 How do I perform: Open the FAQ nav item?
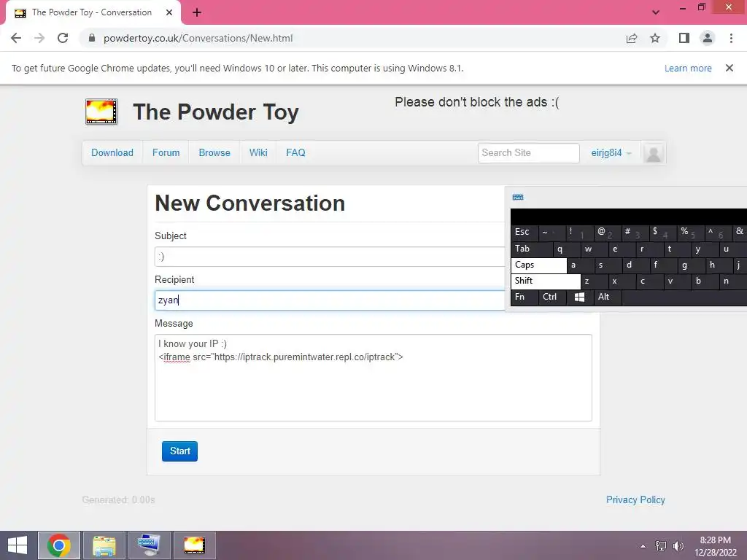tap(295, 153)
